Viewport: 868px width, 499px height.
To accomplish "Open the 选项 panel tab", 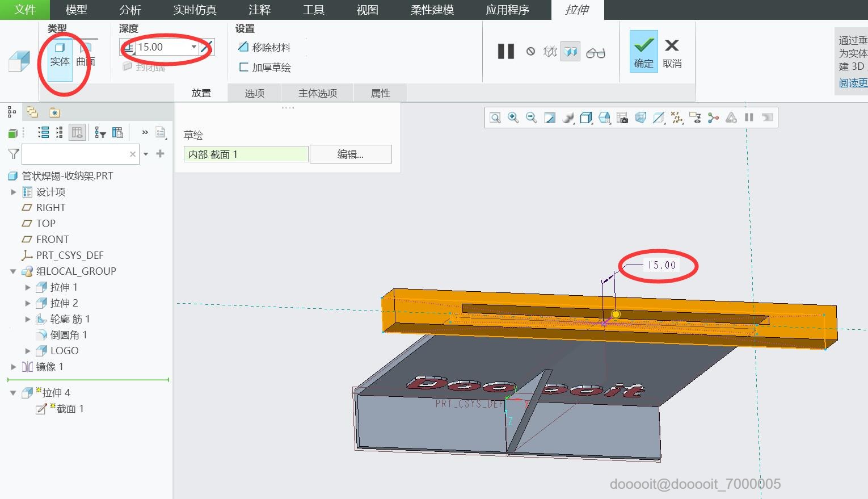I will tap(255, 93).
